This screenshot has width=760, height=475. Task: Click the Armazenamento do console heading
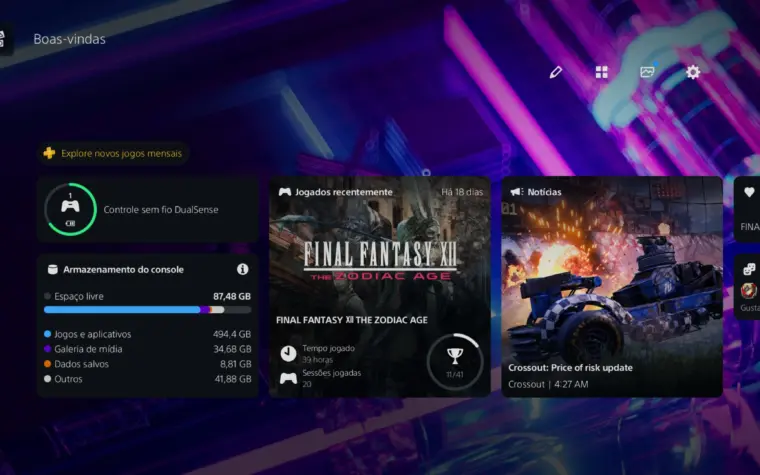point(123,269)
